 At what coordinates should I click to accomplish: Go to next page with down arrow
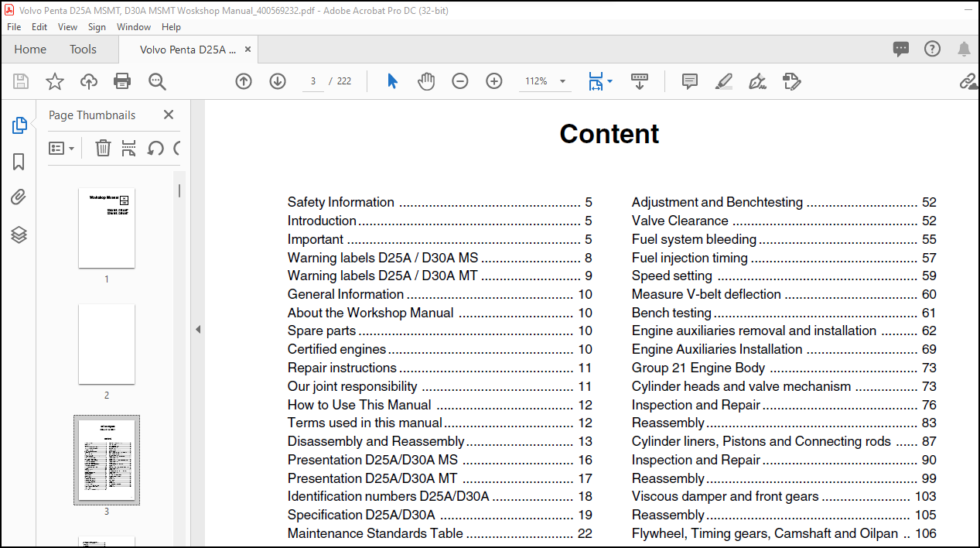tap(278, 81)
